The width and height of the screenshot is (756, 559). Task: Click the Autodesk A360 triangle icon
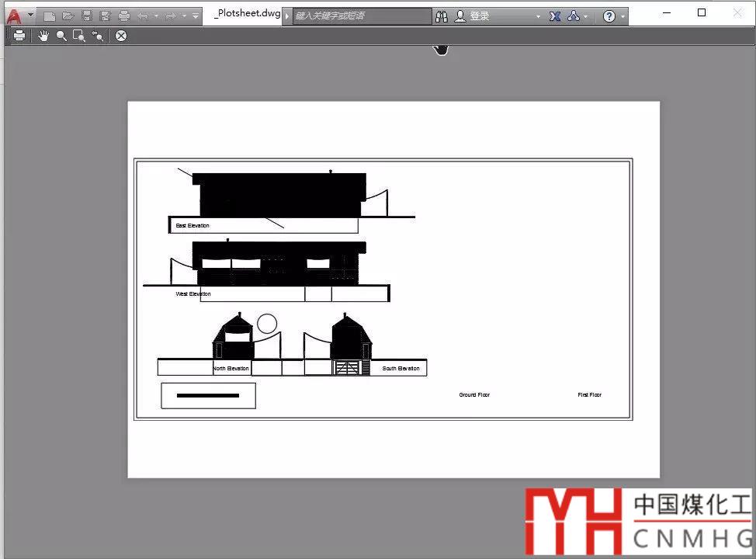574,16
